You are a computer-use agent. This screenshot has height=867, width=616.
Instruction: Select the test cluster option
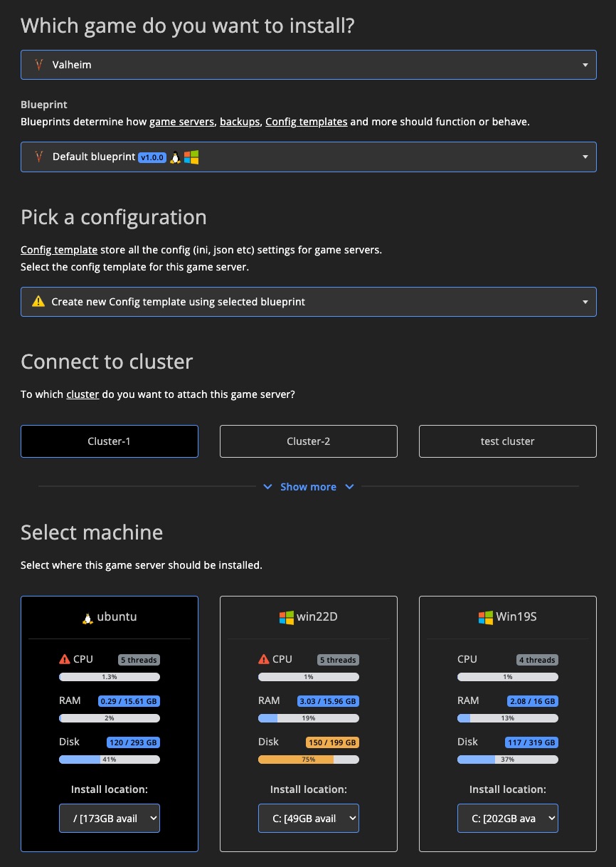pos(507,441)
